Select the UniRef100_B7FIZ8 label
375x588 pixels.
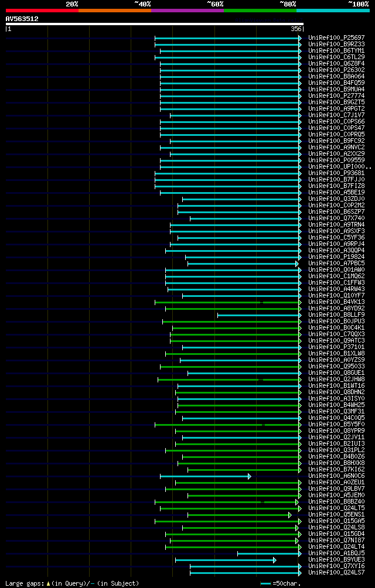tap(336, 186)
